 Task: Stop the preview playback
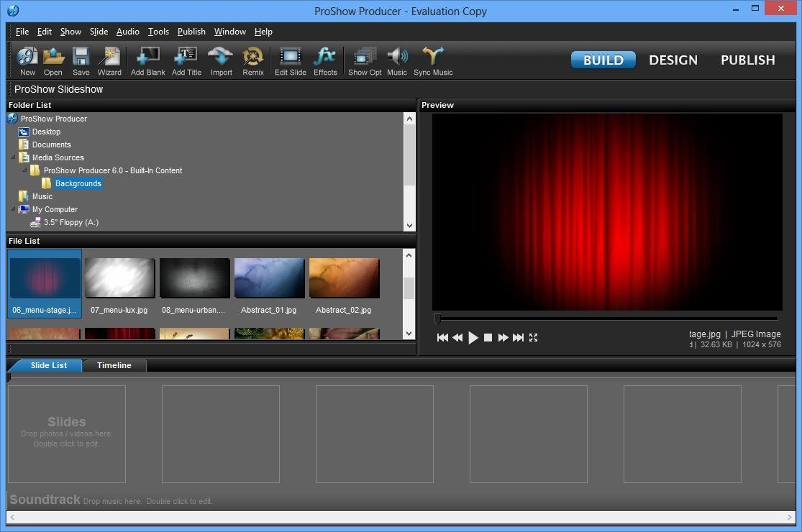point(488,337)
